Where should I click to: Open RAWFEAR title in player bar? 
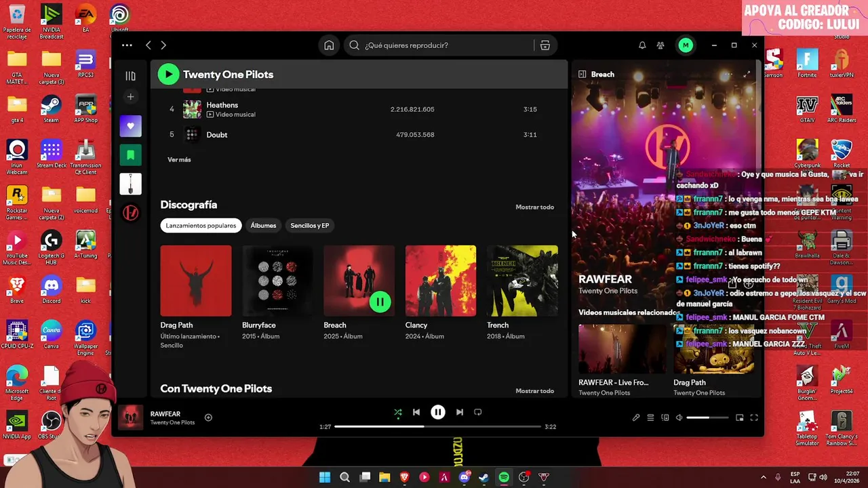165,414
